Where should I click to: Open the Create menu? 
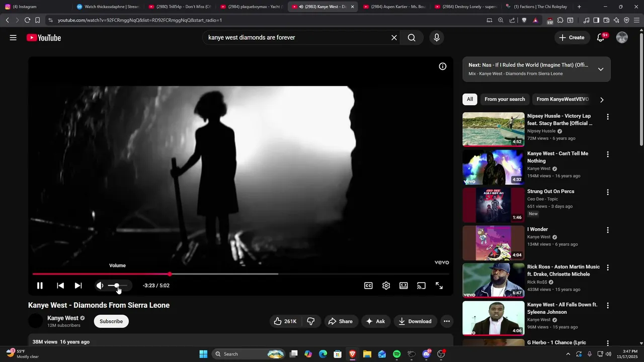(572, 38)
